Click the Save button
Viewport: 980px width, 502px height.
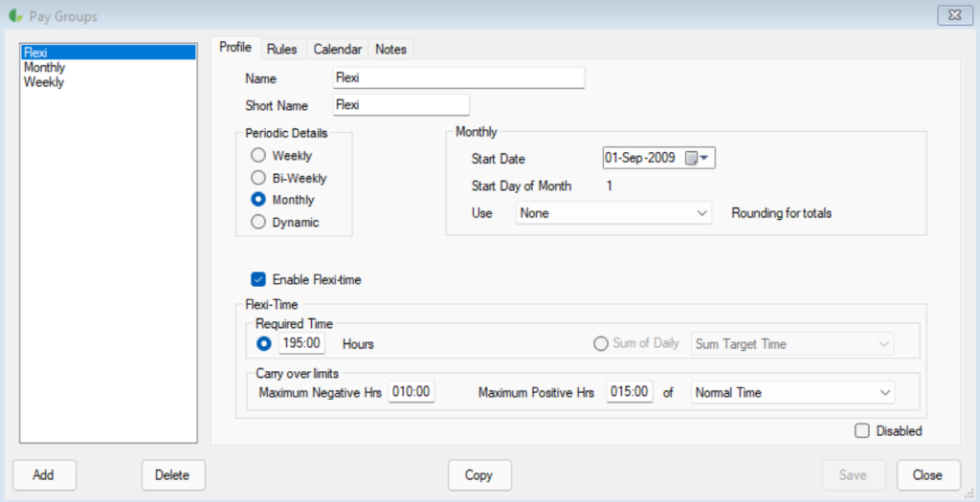tap(853, 475)
